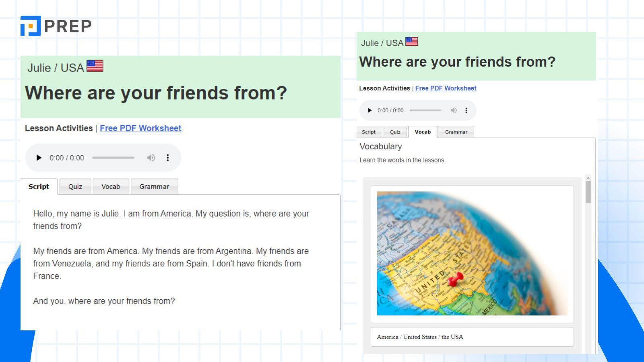Open the Vocab tab in left panel

[x=111, y=187]
